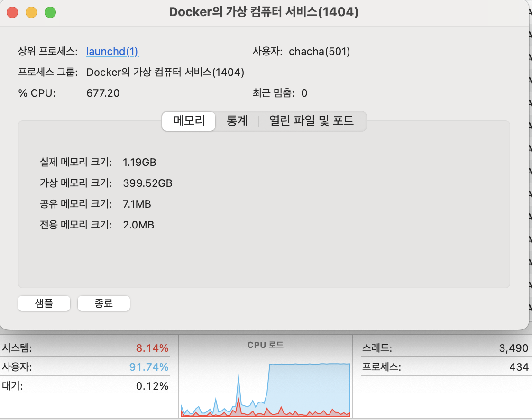Close the Docker process info window
Viewport: 532px width, 420px height.
[x=12, y=12]
